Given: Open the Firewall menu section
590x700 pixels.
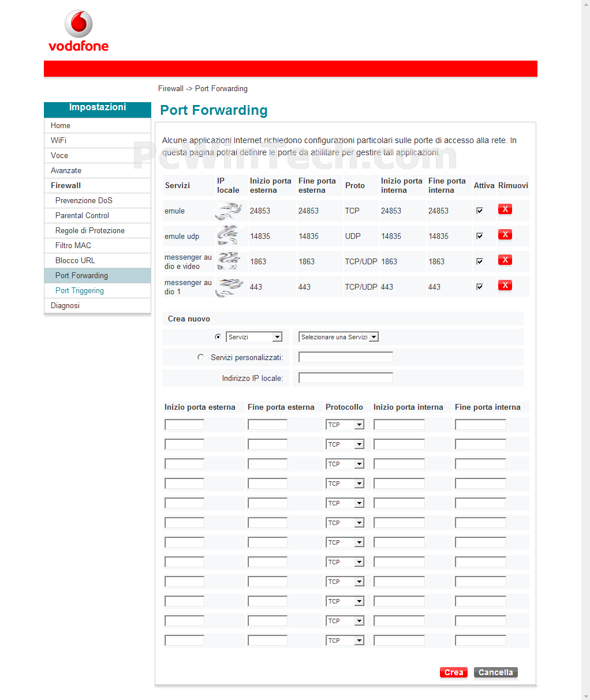Looking at the screenshot, I should coord(98,185).
